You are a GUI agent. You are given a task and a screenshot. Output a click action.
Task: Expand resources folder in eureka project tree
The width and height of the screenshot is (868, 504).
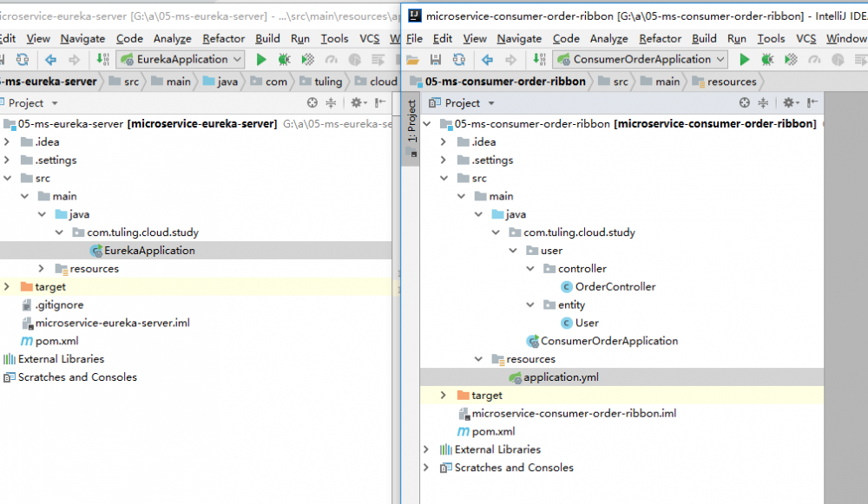coord(42,269)
